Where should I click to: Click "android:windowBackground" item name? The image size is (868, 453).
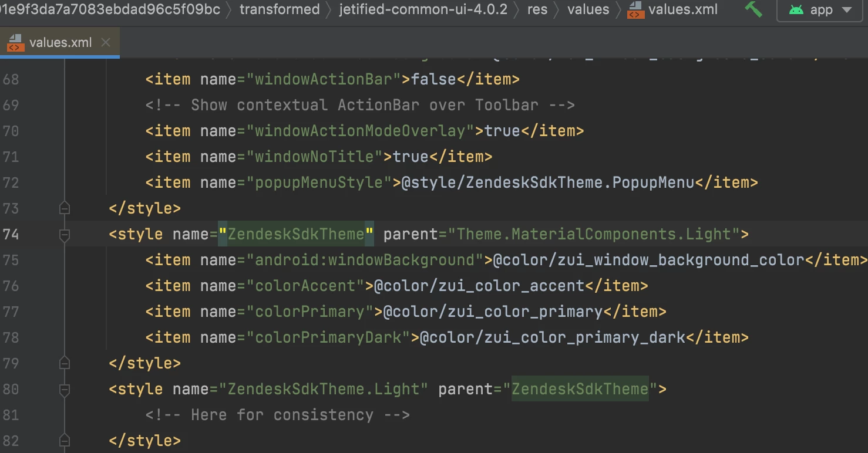point(365,260)
